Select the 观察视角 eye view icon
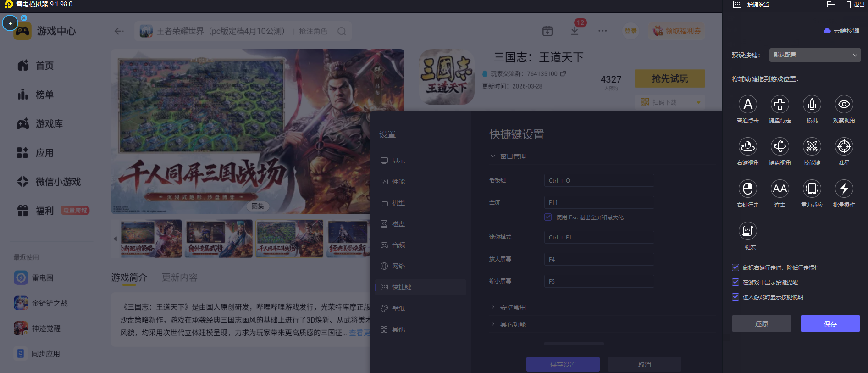Screen dimensions: 868x373 point(844,104)
